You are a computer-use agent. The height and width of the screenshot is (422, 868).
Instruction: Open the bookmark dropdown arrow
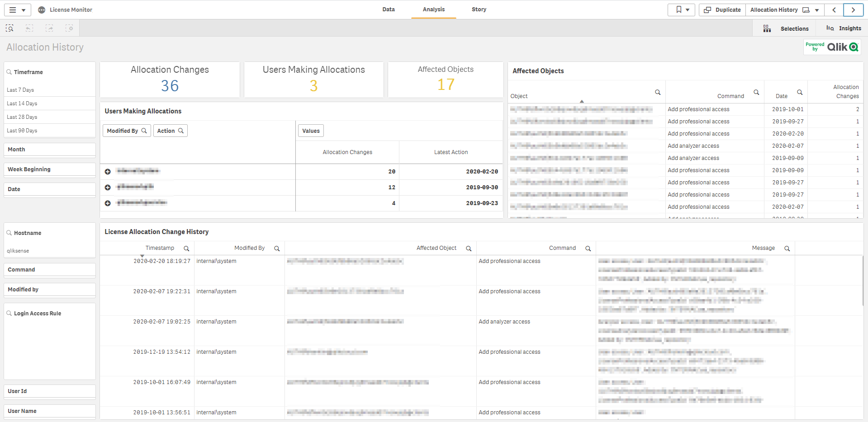coord(688,9)
